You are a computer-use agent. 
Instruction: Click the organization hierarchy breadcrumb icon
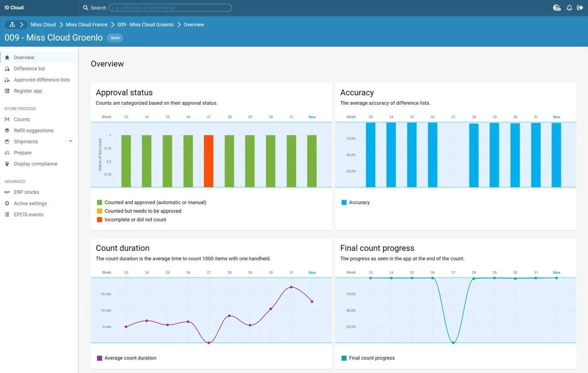12,24
